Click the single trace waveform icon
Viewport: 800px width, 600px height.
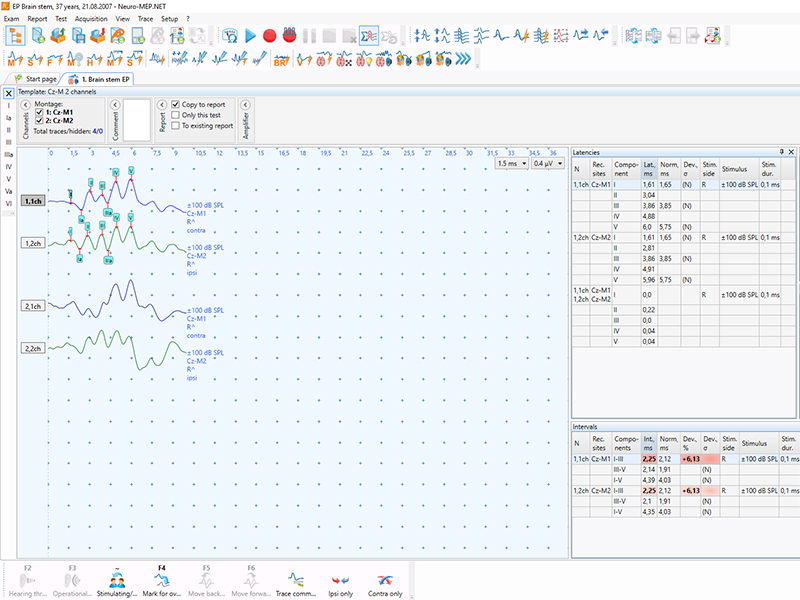coord(502,36)
